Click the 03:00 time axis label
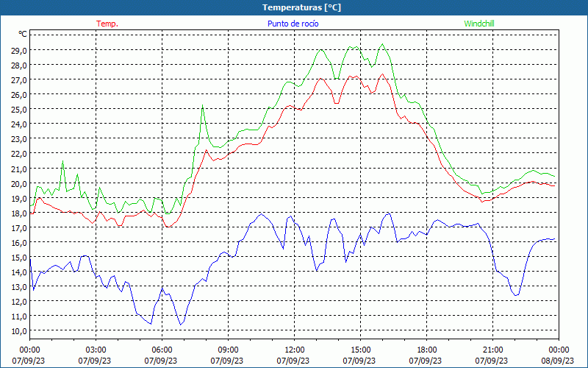 click(x=96, y=350)
